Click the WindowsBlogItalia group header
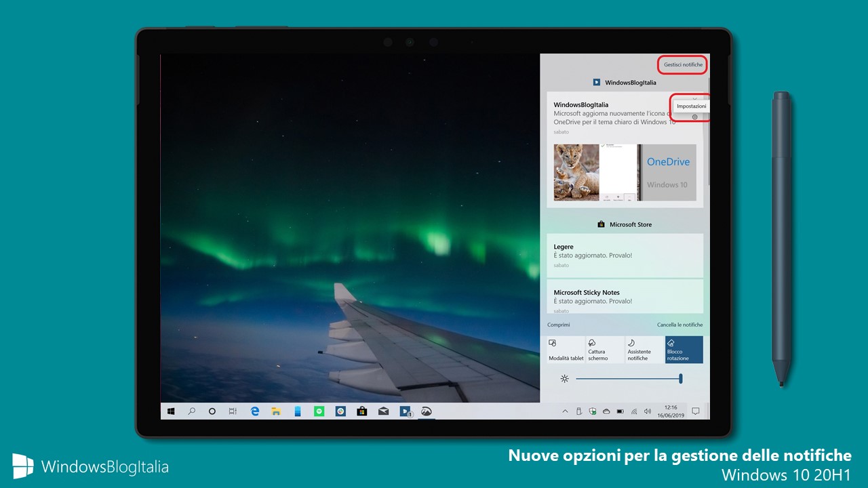 pos(625,82)
